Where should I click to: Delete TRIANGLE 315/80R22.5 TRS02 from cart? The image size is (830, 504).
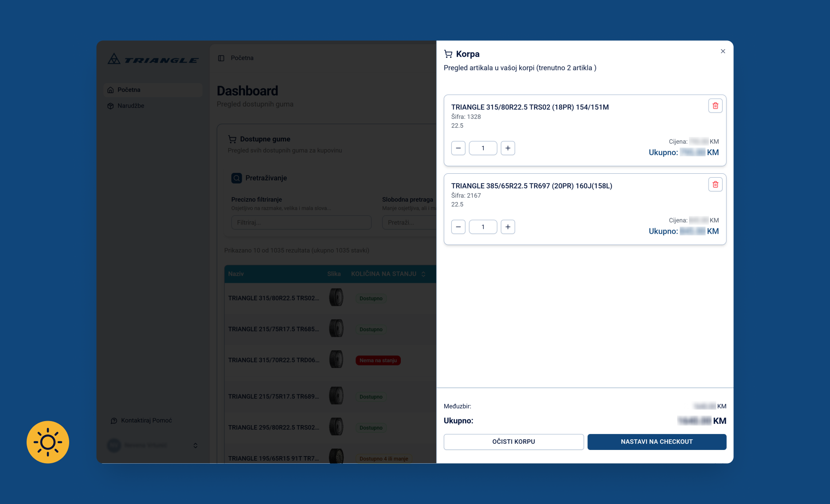pyautogui.click(x=715, y=106)
